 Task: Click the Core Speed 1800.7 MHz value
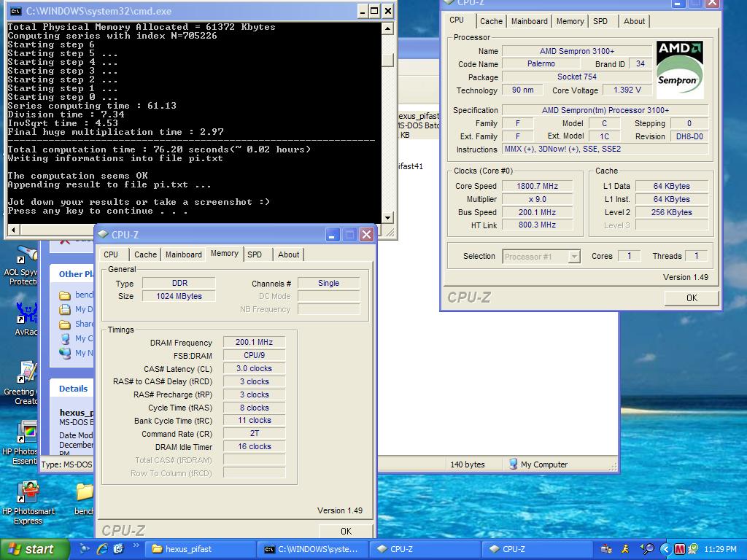click(537, 186)
